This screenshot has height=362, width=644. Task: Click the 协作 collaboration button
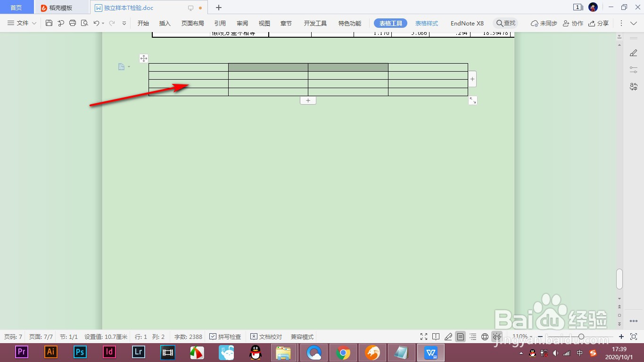point(573,23)
